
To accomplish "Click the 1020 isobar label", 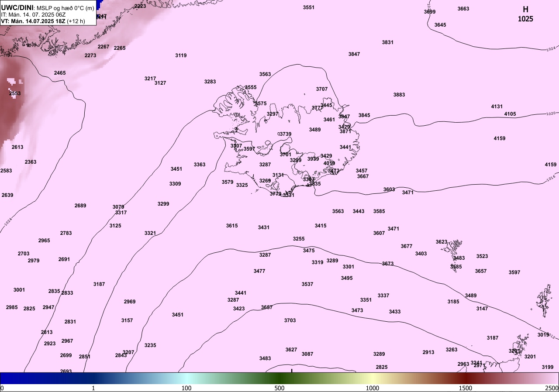I will [x=551, y=113].
